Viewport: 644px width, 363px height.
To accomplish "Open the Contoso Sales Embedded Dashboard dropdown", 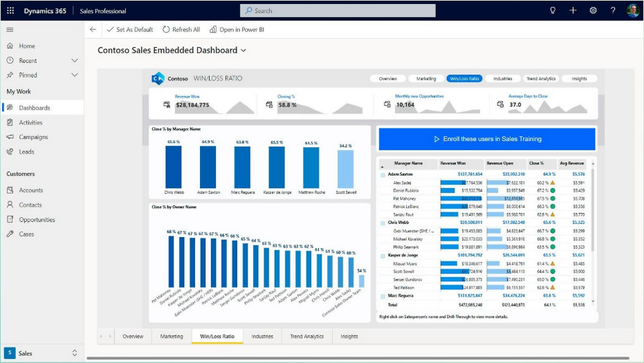I will click(x=243, y=50).
